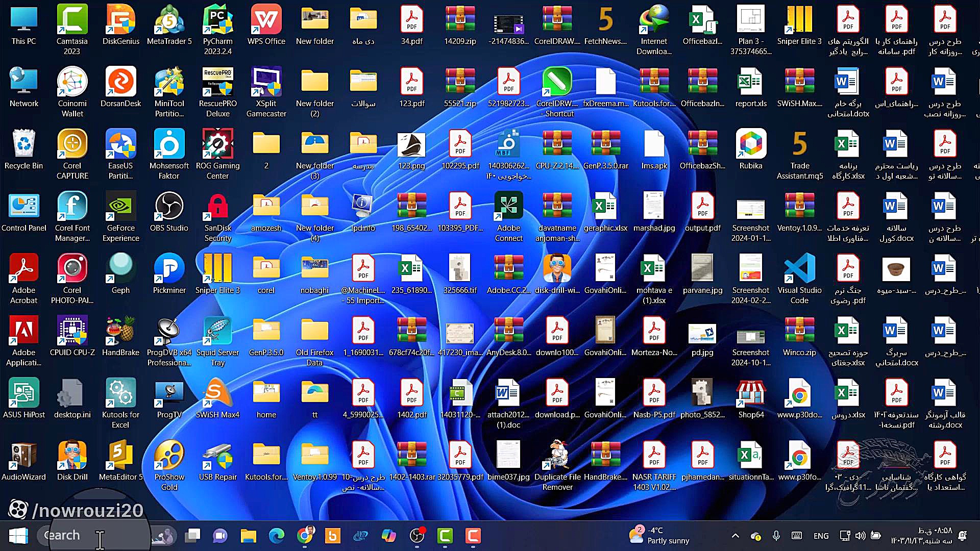
Task: Select the XSplit Gamecaster shortcut
Action: (x=266, y=93)
